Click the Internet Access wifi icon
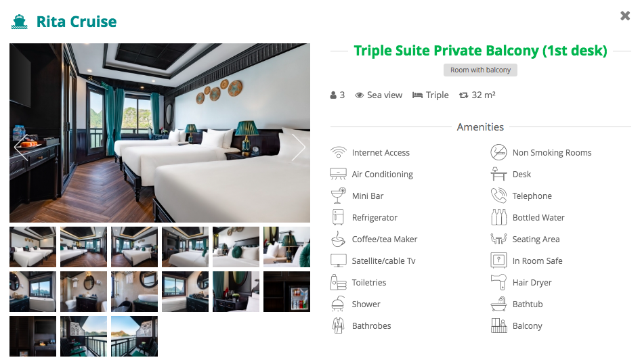The image size is (640, 364). pos(339,152)
